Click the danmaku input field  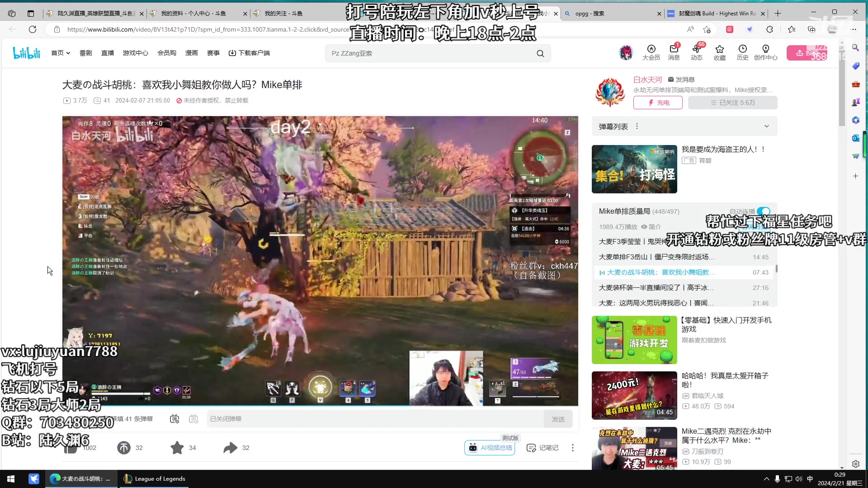[x=375, y=419]
